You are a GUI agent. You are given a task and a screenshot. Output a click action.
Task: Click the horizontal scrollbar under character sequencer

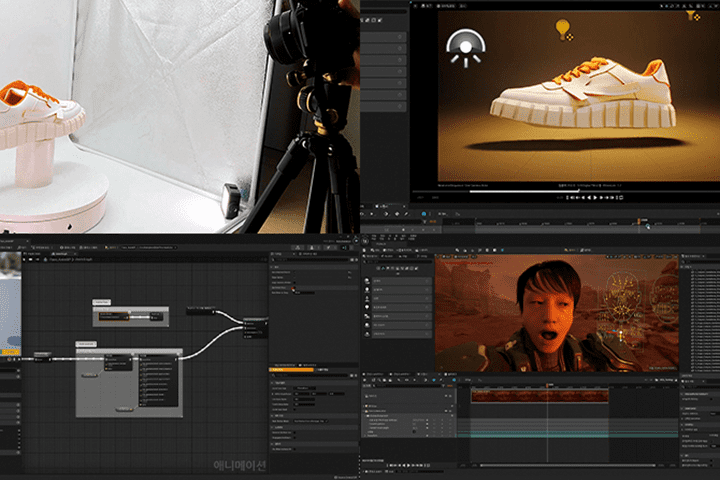click(568, 465)
